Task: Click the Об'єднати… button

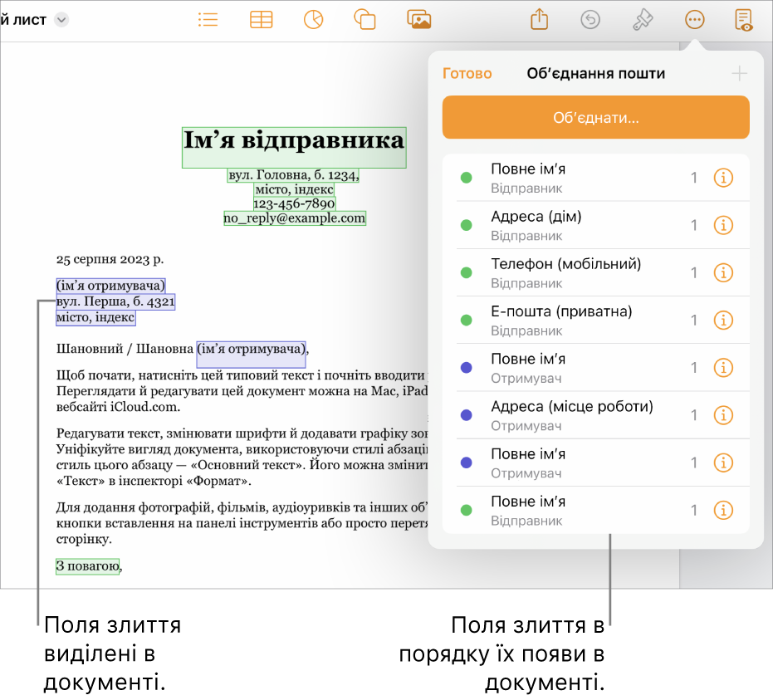Action: pos(595,117)
